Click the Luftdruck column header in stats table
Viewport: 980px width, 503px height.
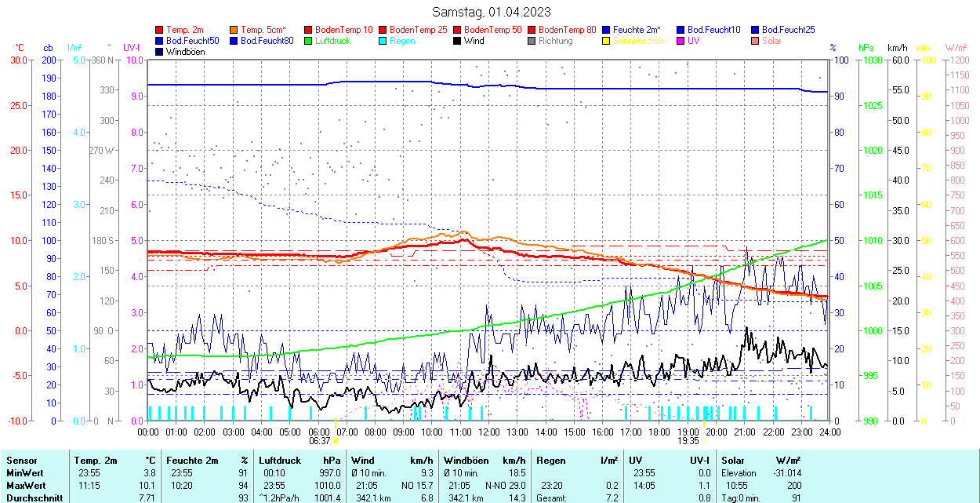[x=280, y=461]
